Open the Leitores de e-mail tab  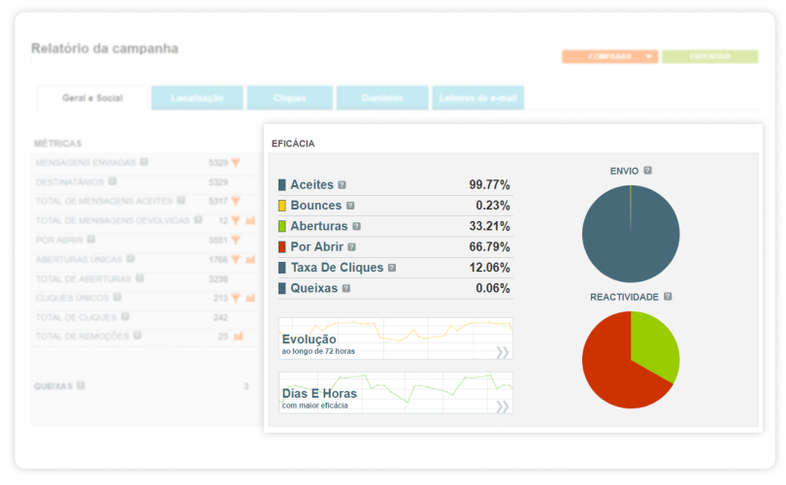(x=478, y=98)
